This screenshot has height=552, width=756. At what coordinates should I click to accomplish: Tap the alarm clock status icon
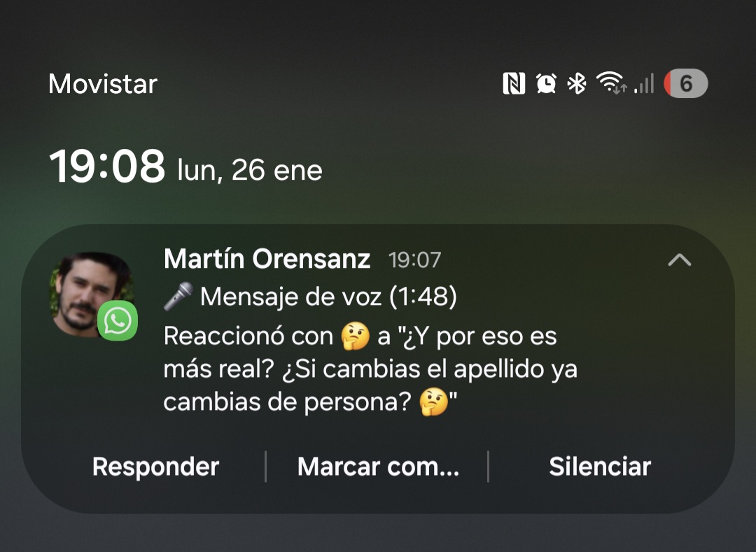tap(546, 84)
